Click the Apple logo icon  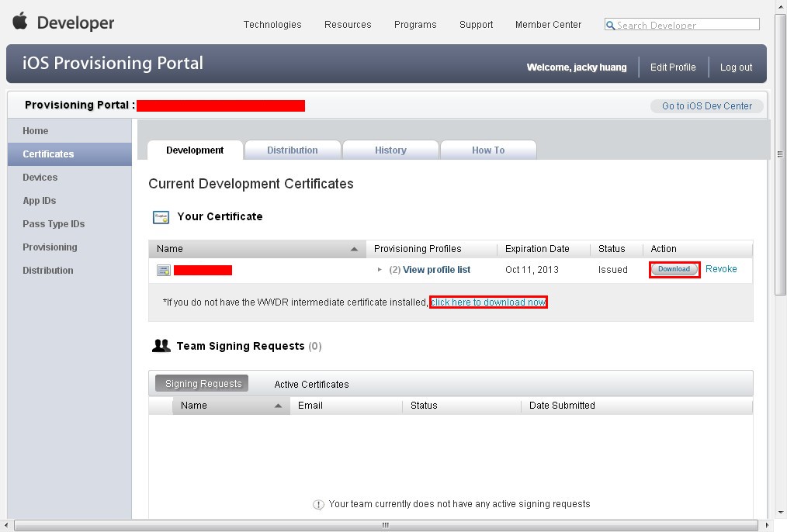[x=20, y=22]
